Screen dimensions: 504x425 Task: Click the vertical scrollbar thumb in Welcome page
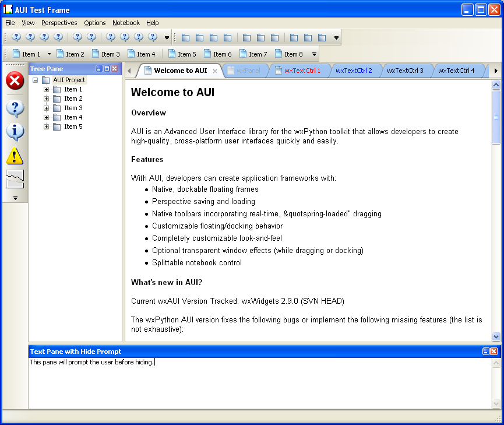pyautogui.click(x=496, y=117)
